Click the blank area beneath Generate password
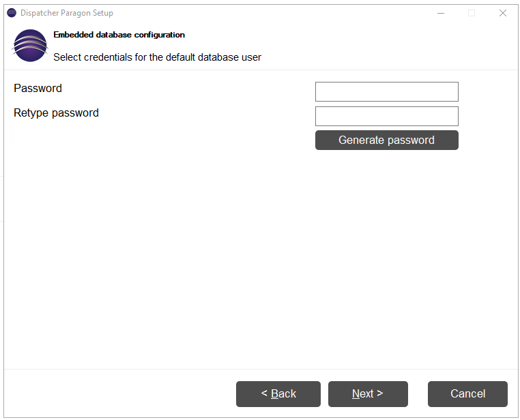This screenshot has width=520, height=420. click(387, 232)
